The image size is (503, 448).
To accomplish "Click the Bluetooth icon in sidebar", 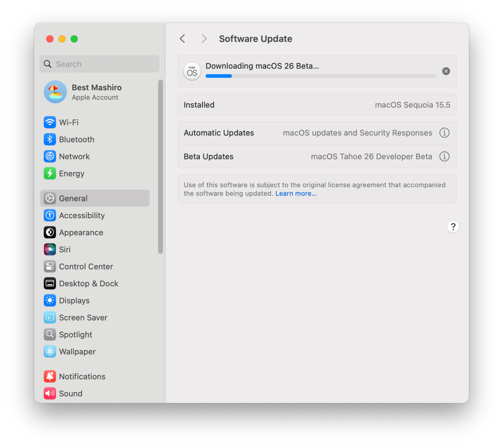I will pos(50,139).
